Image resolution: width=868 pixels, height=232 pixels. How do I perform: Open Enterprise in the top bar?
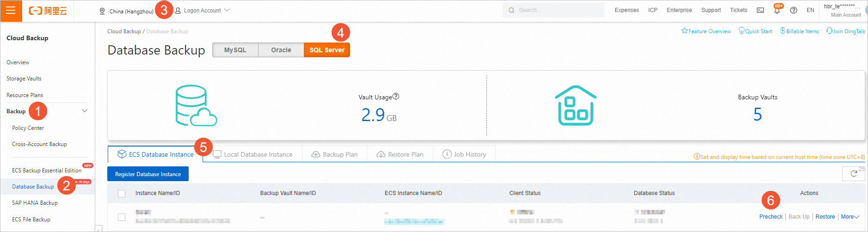[x=679, y=10]
